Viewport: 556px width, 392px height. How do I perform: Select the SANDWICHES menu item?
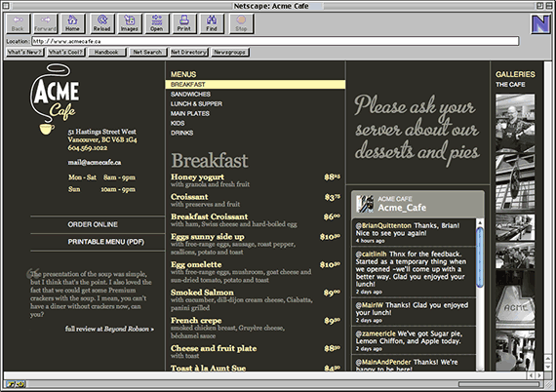point(190,94)
